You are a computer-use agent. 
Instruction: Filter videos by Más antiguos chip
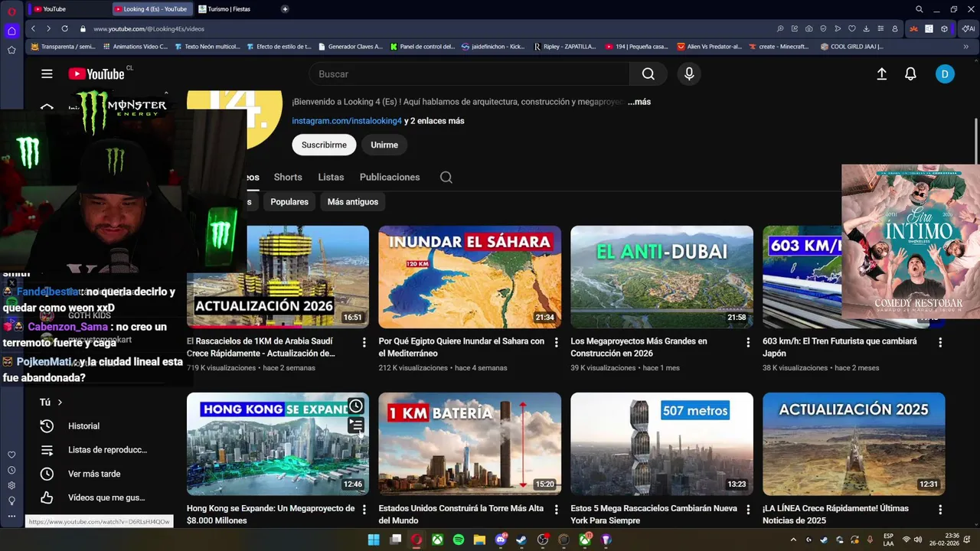[x=353, y=202]
